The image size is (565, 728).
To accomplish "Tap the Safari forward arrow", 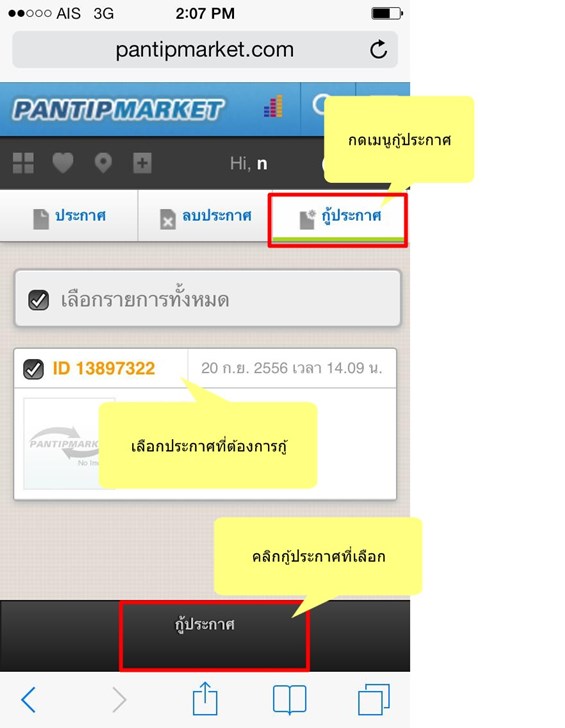I will coord(119,699).
